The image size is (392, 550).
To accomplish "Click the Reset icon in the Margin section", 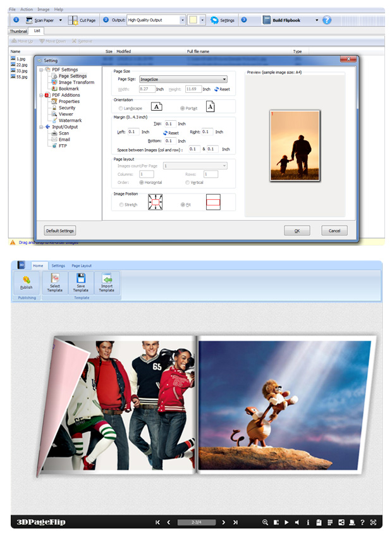I will click(165, 133).
